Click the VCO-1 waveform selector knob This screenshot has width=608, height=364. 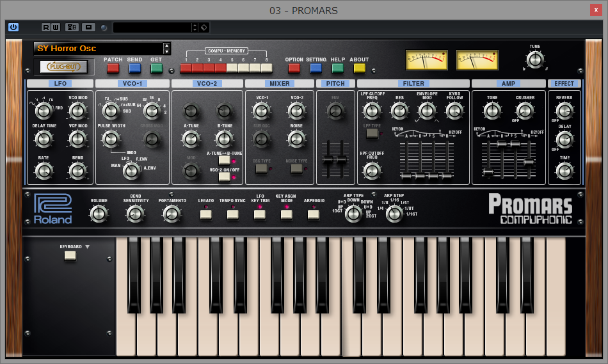111,111
